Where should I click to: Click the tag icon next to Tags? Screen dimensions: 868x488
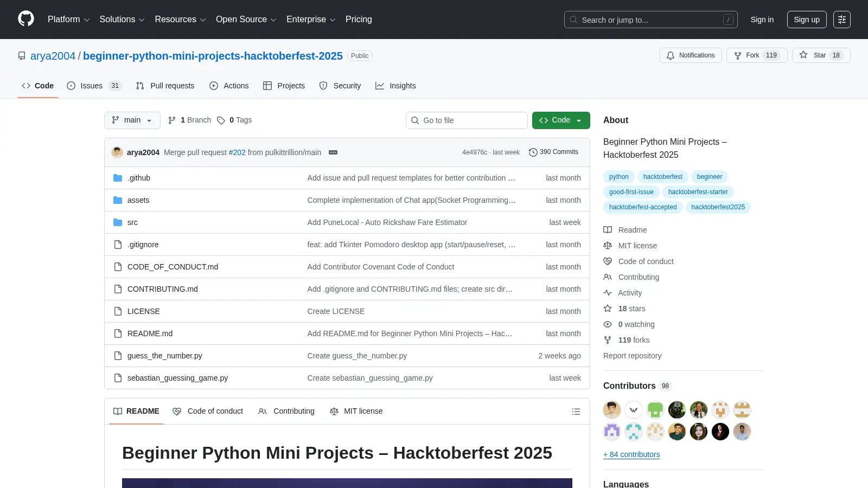pyautogui.click(x=221, y=120)
